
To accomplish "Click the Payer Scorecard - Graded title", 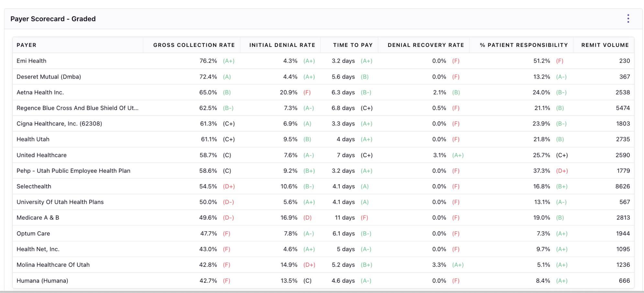I will [x=53, y=19].
